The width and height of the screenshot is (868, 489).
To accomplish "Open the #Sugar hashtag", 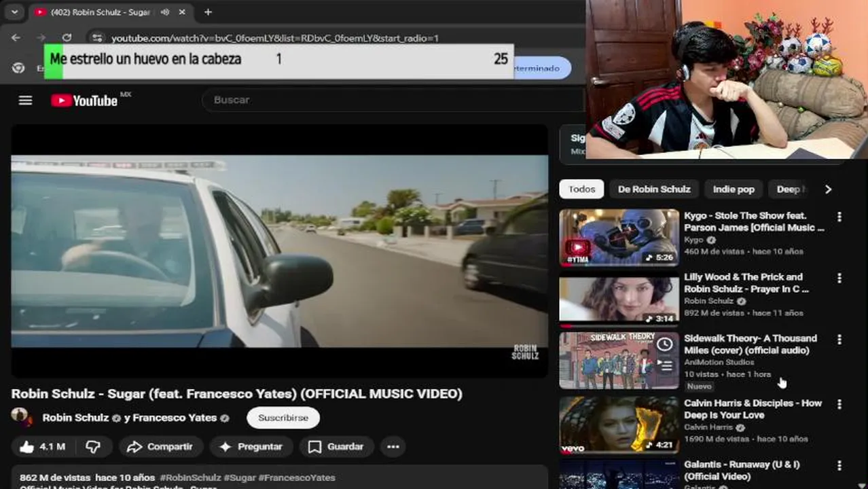I will coord(240,477).
